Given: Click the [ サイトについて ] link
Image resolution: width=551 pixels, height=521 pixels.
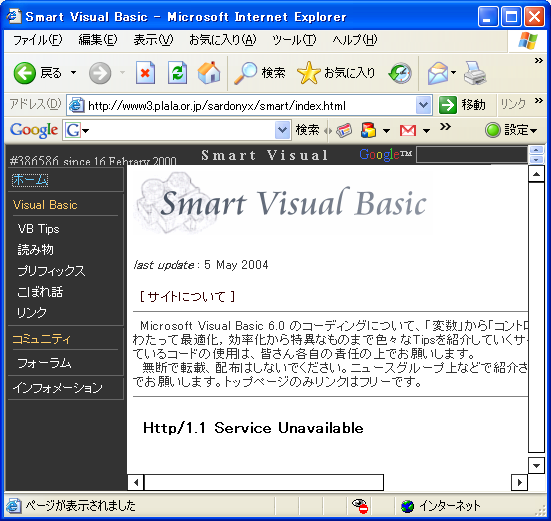Looking at the screenshot, I should pyautogui.click(x=187, y=297).
